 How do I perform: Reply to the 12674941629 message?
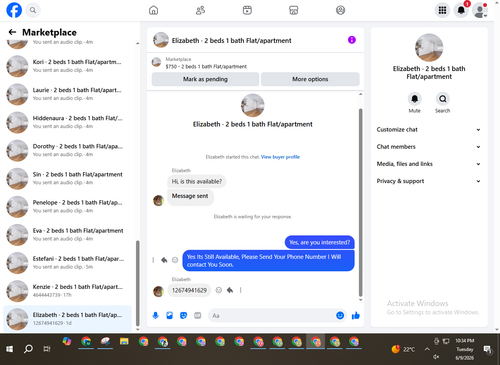(230, 290)
